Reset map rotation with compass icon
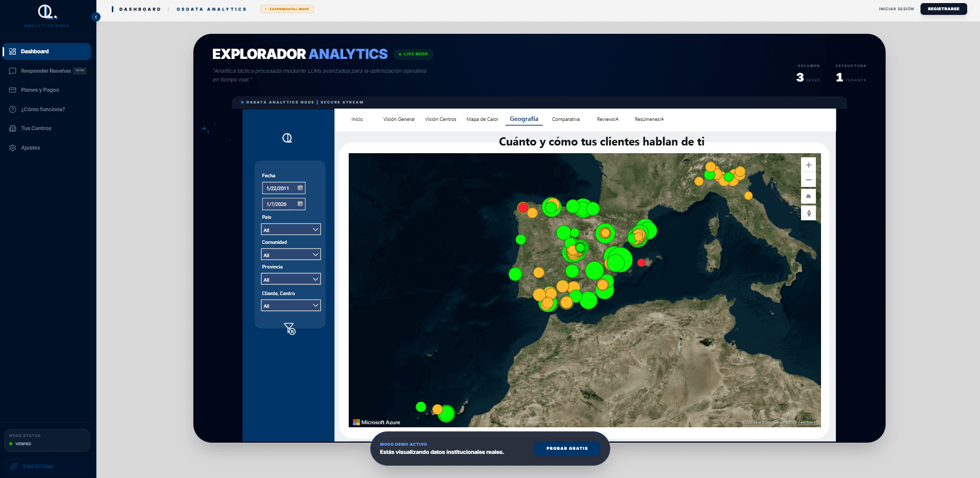 (x=808, y=213)
